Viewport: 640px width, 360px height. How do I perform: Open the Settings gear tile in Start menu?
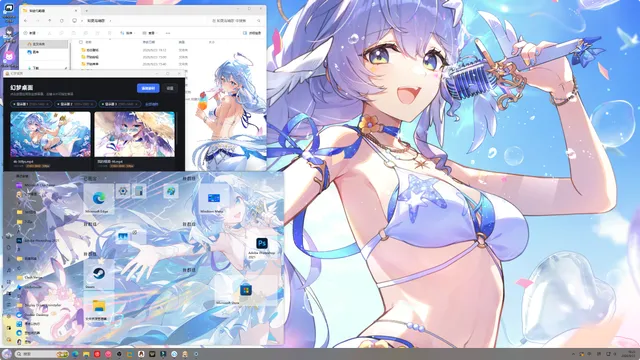click(123, 191)
